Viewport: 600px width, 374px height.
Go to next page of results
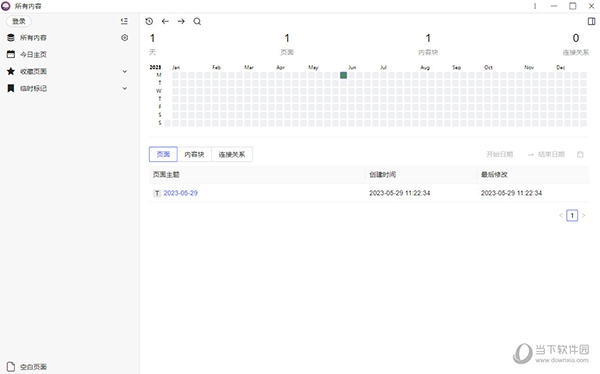pos(584,216)
